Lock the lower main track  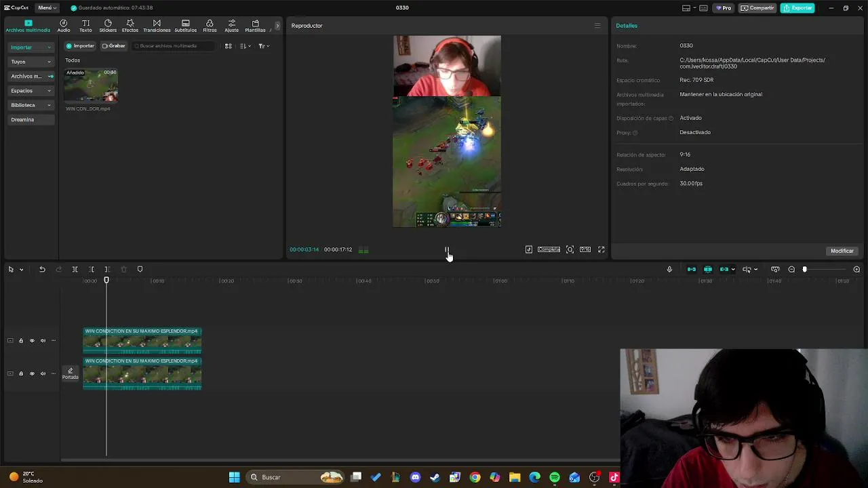pyautogui.click(x=20, y=373)
